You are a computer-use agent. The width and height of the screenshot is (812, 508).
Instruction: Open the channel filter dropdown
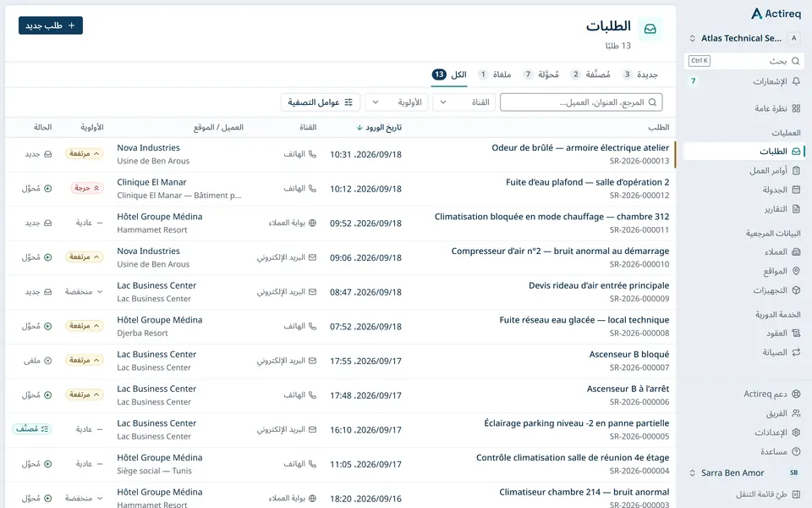coord(464,102)
